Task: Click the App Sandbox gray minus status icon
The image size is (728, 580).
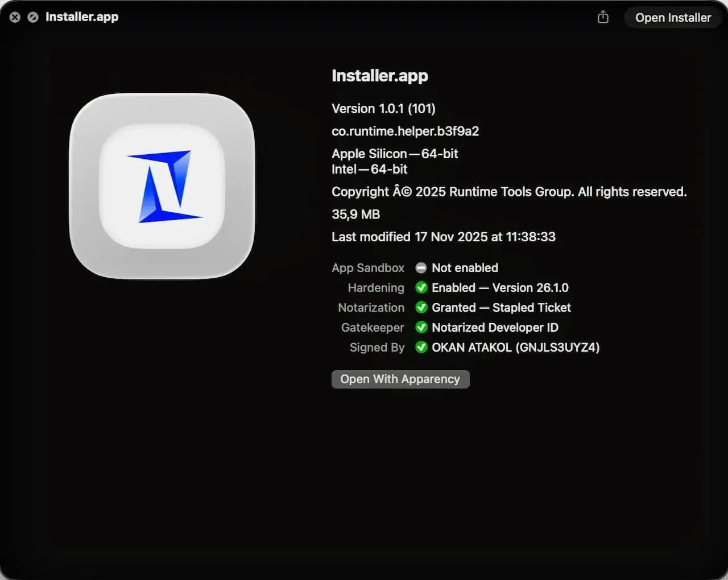Action: tap(421, 268)
